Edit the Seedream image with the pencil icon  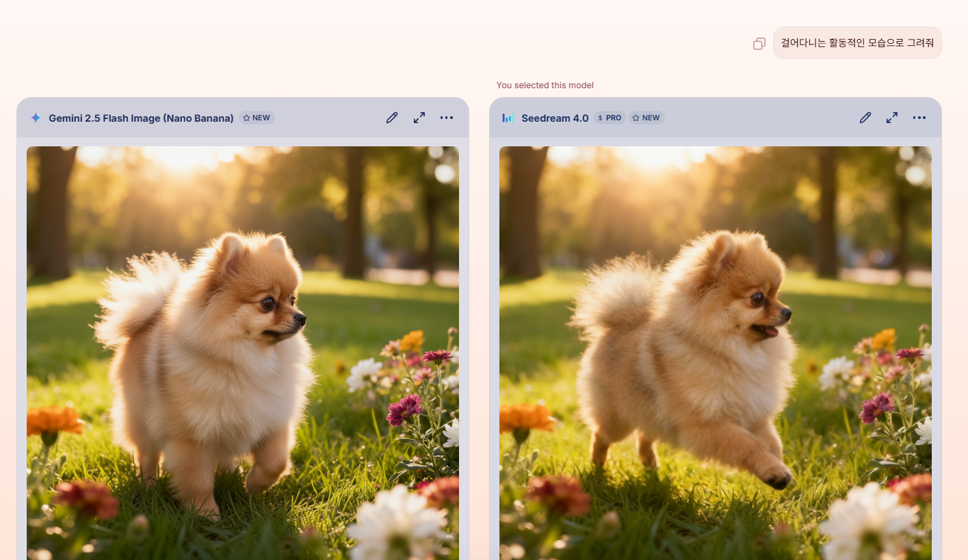coord(865,118)
